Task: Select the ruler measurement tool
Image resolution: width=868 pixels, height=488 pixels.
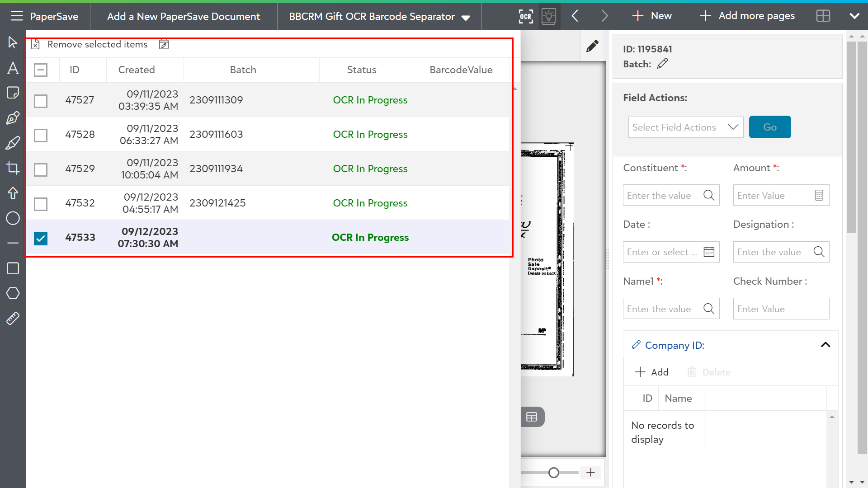Action: pos(13,319)
